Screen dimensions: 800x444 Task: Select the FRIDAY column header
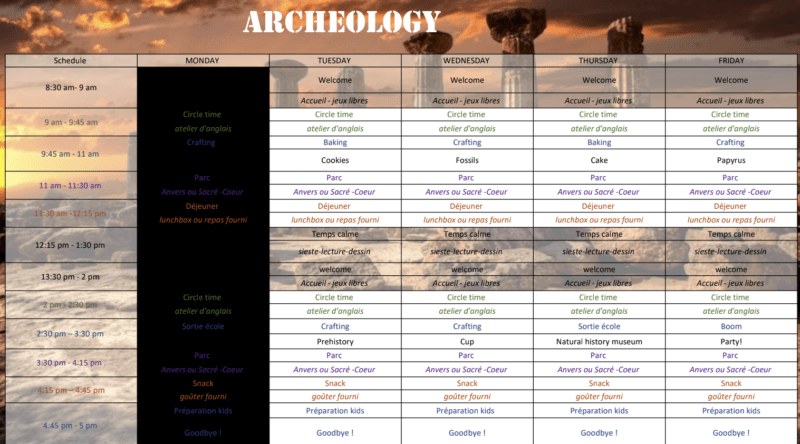[x=731, y=60]
